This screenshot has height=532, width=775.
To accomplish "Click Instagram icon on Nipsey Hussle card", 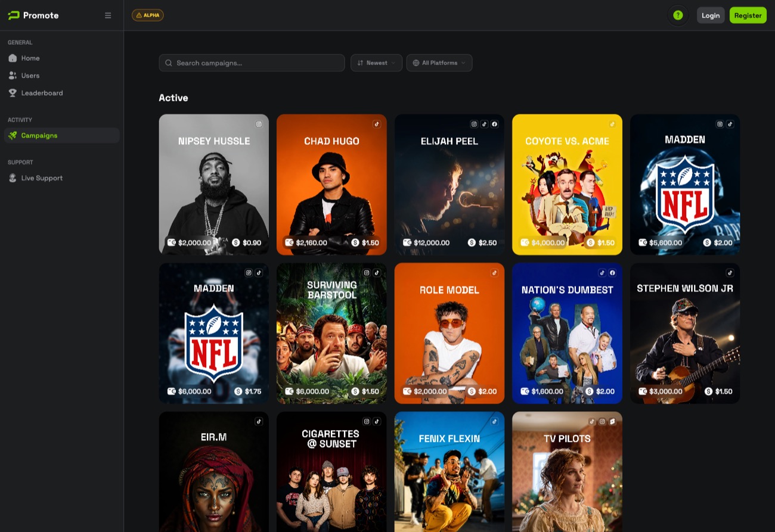I will (x=259, y=125).
